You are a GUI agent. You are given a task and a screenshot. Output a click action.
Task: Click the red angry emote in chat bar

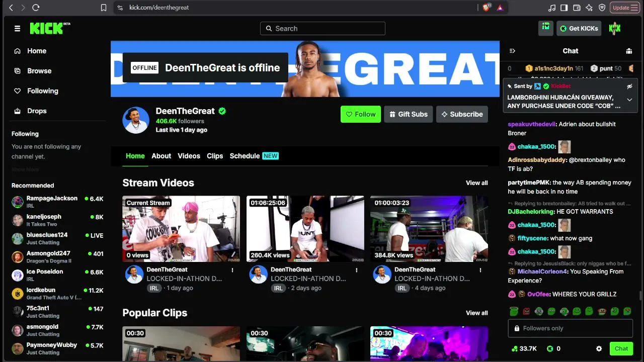pos(526,312)
